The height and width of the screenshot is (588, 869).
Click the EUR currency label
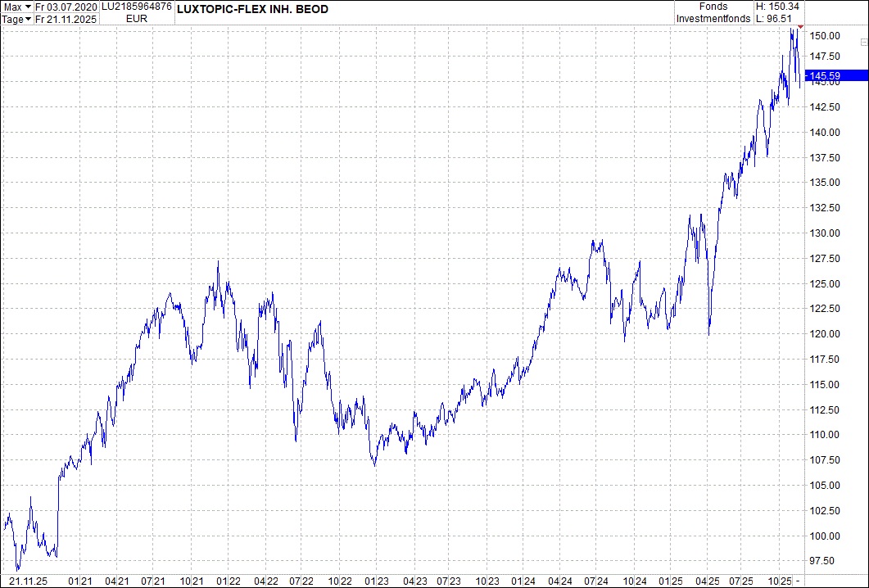click(x=136, y=20)
